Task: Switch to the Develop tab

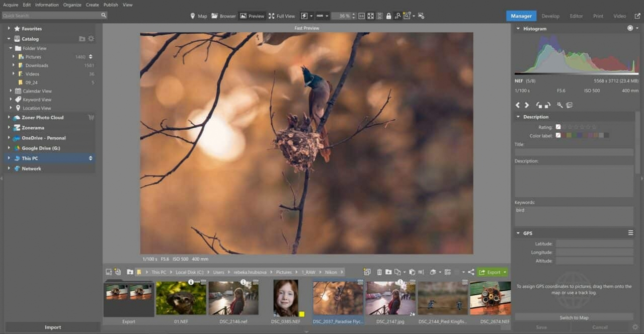Action: 550,16
